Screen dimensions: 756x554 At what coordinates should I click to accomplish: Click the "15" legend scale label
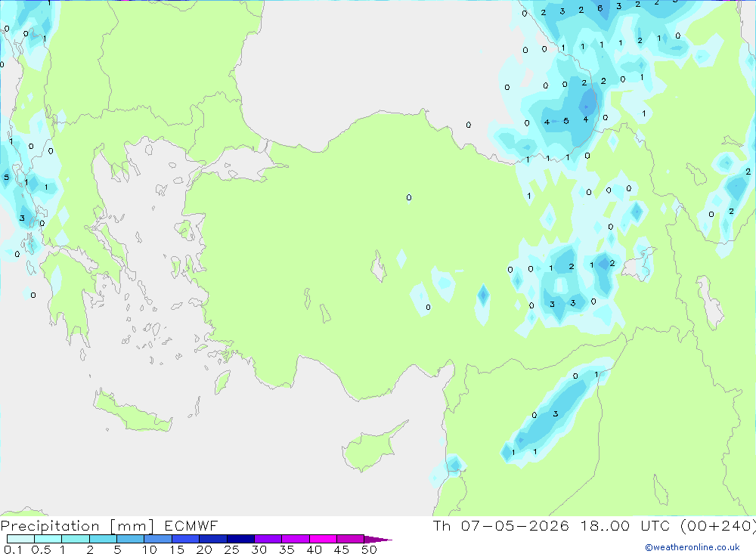coord(177,549)
